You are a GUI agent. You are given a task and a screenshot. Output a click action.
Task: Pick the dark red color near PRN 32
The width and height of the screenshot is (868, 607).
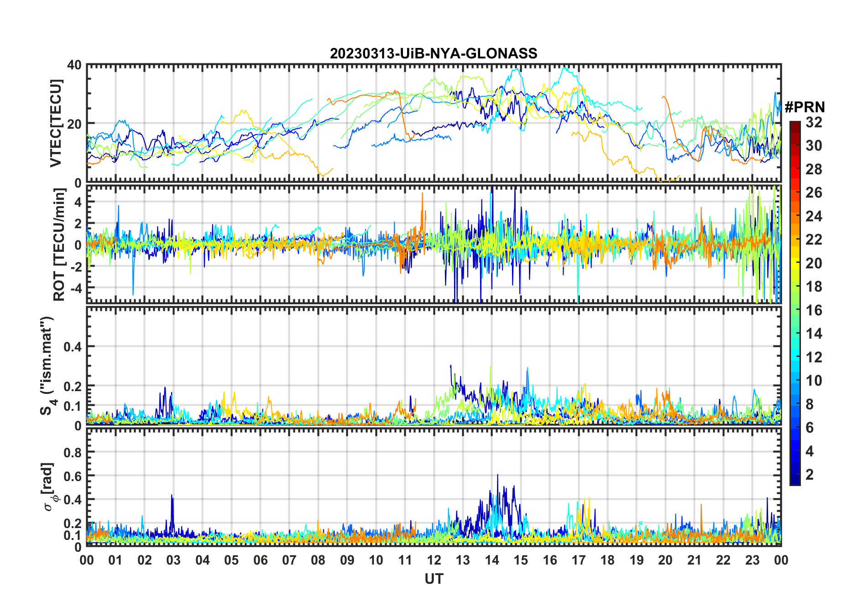[x=795, y=125]
